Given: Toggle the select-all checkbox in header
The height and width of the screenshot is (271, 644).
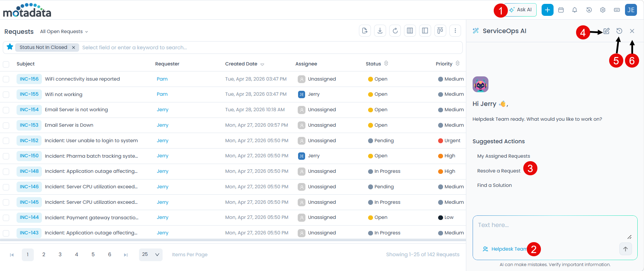Looking at the screenshot, I should point(6,64).
